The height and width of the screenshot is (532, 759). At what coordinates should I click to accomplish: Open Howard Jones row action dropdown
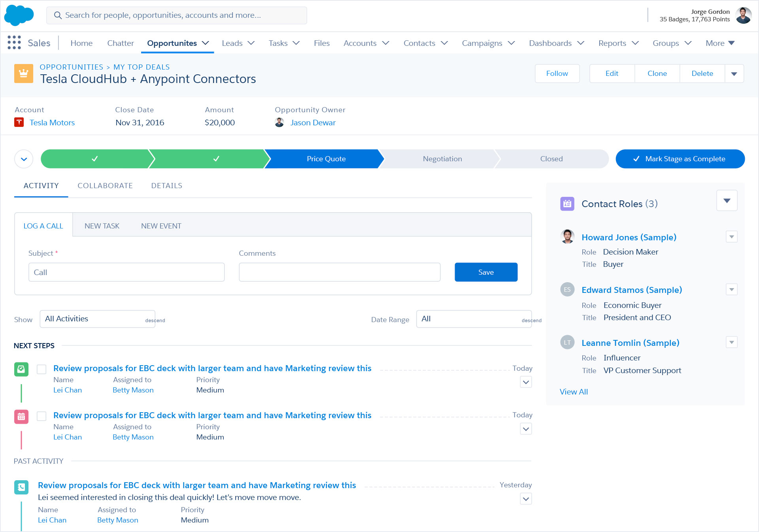pos(732,237)
